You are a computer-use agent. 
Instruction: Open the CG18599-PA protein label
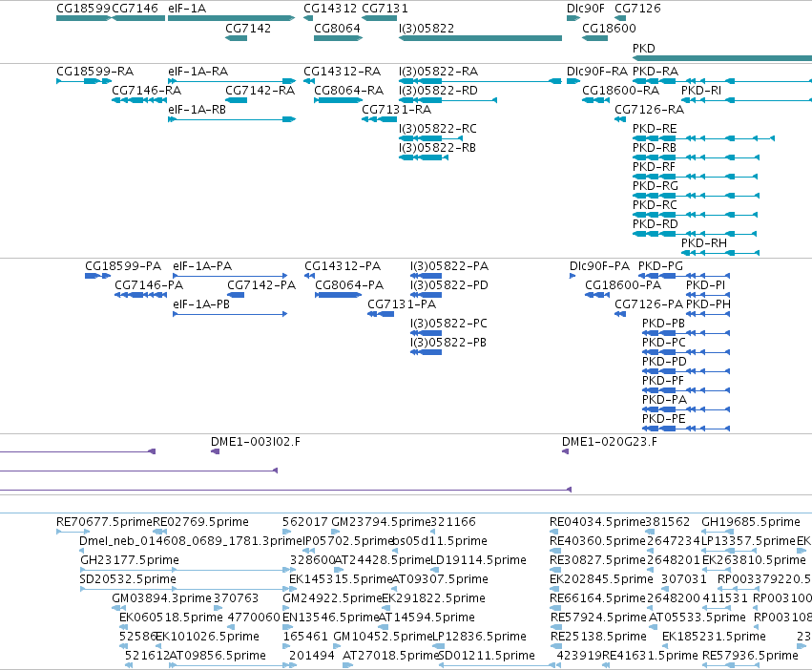tap(123, 266)
